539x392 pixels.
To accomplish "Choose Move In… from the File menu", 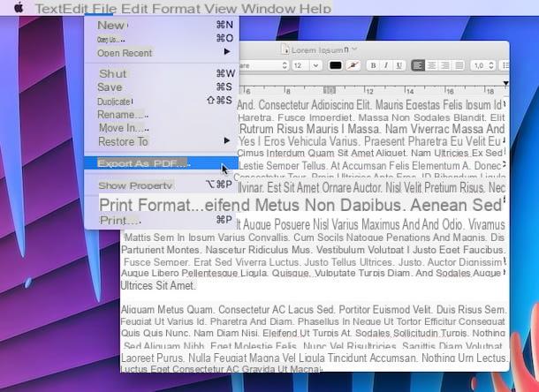I will [x=162, y=128].
